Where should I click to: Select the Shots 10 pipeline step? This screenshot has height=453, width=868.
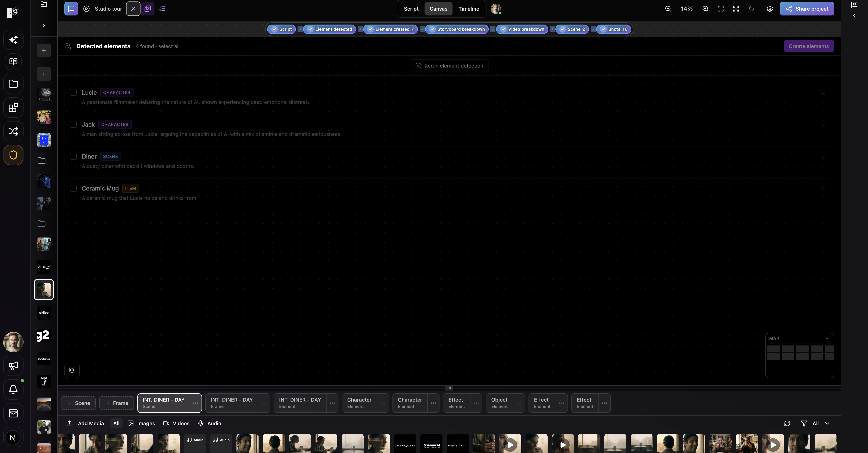click(x=614, y=29)
